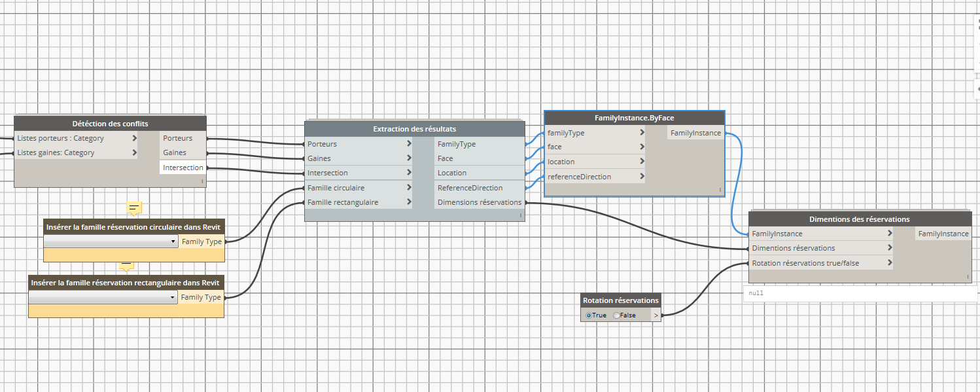
Task: Click the note icon above the rectangulaire node
Action: pos(127,266)
